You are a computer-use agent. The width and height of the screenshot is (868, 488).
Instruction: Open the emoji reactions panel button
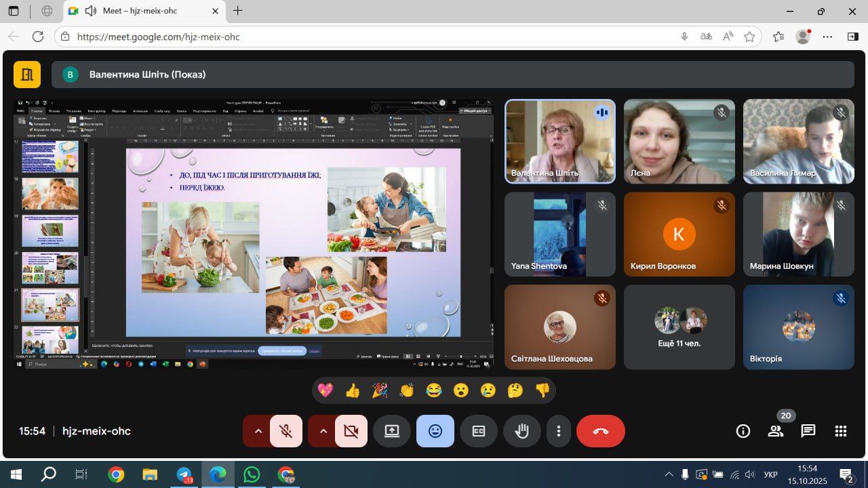point(435,431)
